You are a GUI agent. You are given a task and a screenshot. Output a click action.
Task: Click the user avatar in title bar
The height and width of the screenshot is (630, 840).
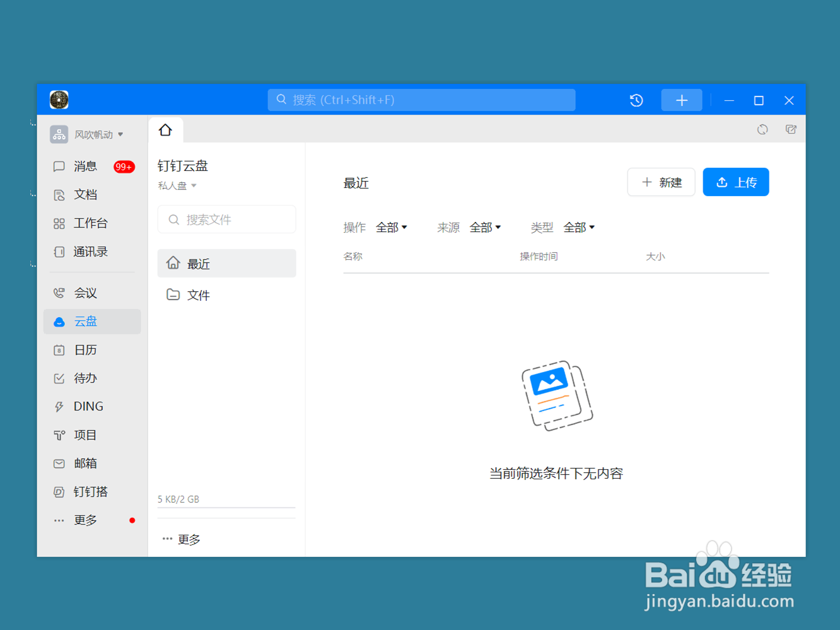tap(59, 100)
